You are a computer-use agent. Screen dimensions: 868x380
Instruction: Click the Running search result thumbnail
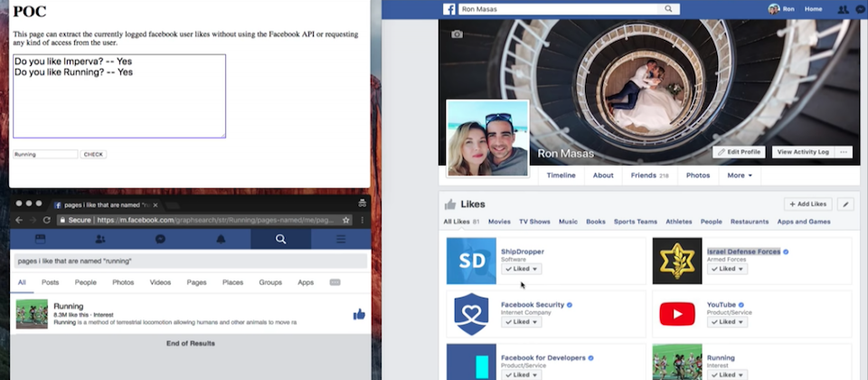(32, 314)
